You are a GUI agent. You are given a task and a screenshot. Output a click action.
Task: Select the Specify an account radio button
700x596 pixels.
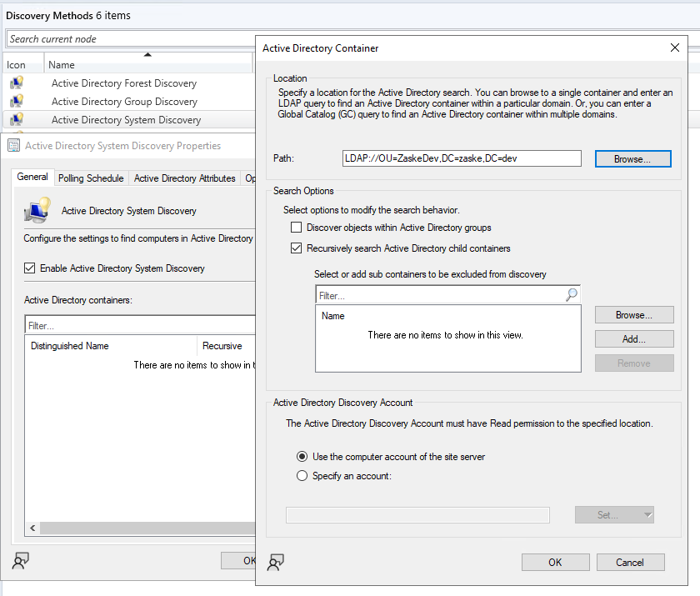(x=301, y=476)
